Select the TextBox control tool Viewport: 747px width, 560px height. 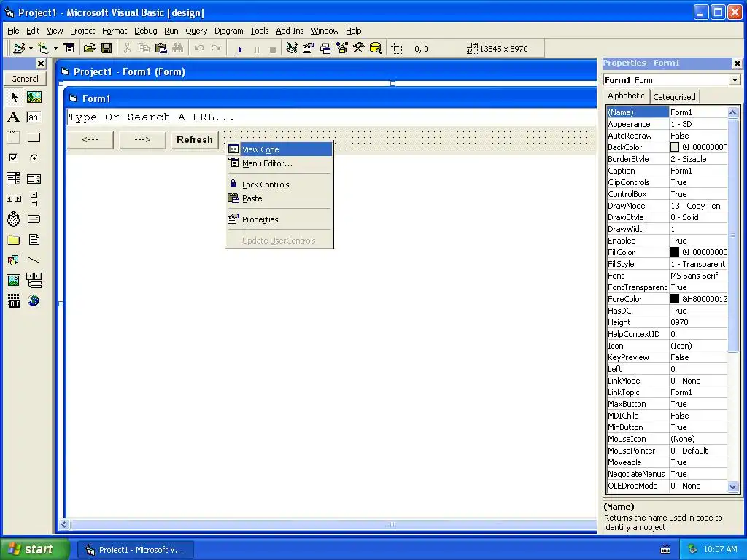coord(34,117)
